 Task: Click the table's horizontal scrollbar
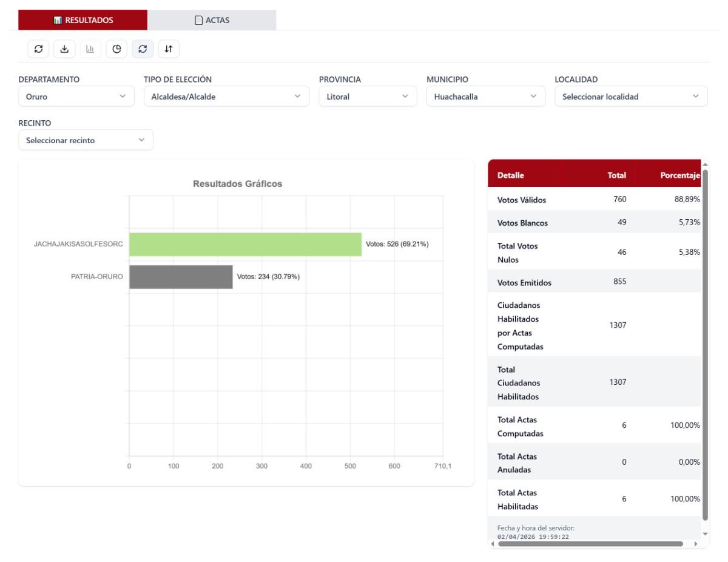[589, 544]
